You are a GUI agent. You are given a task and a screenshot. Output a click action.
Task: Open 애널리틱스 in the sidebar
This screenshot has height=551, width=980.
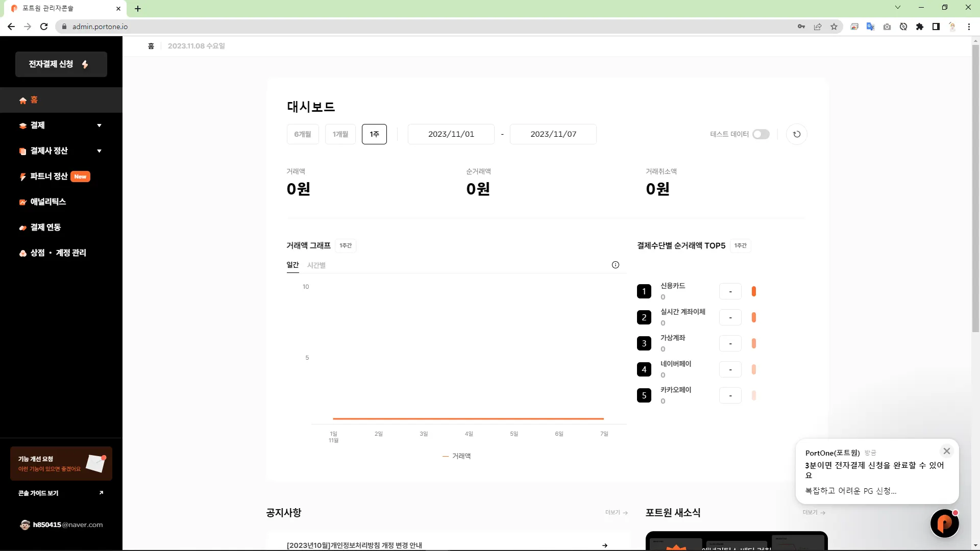48,202
